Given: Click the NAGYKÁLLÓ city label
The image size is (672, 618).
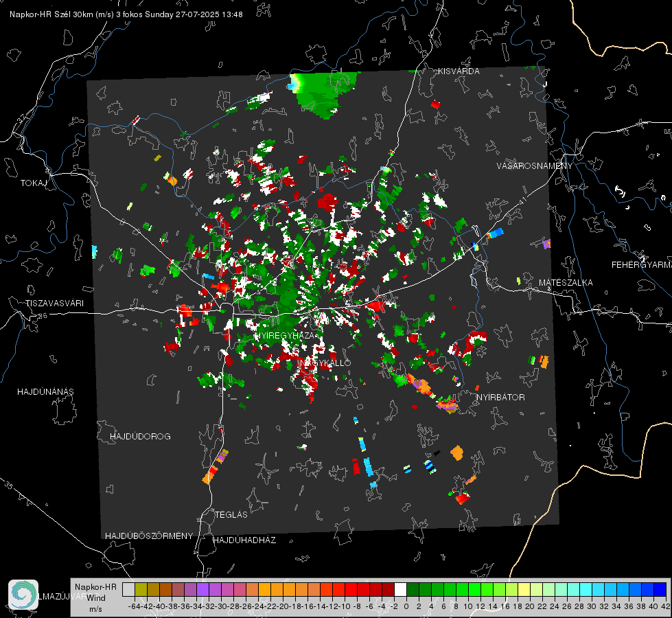Looking at the screenshot, I should coord(325,363).
